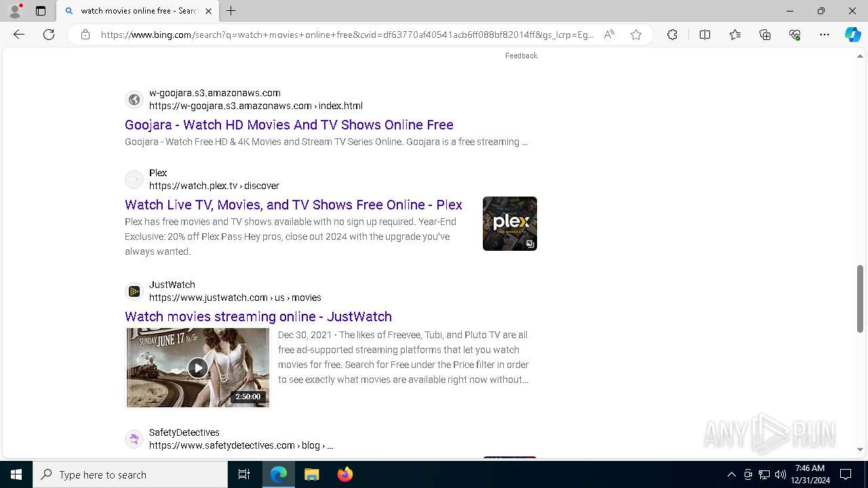Activate the Read aloud icon
The width and height of the screenshot is (868, 488).
pyautogui.click(x=609, y=35)
